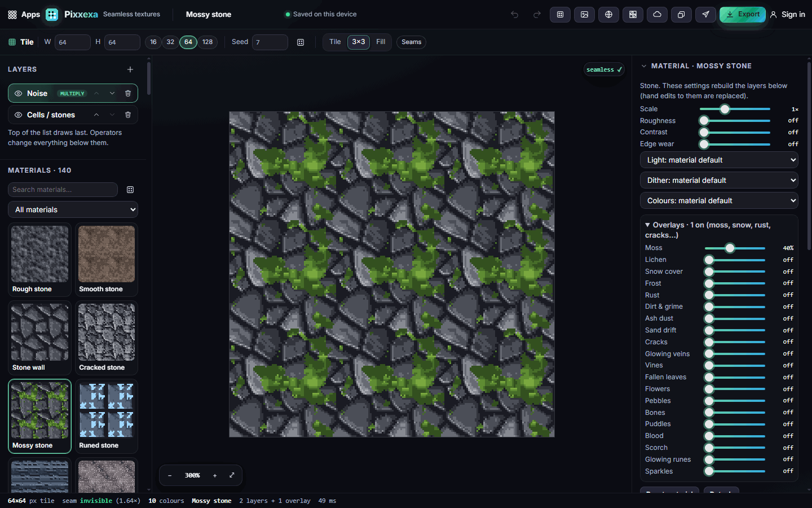Zoom in with the plus button
Image resolution: width=812 pixels, height=508 pixels.
(215, 475)
